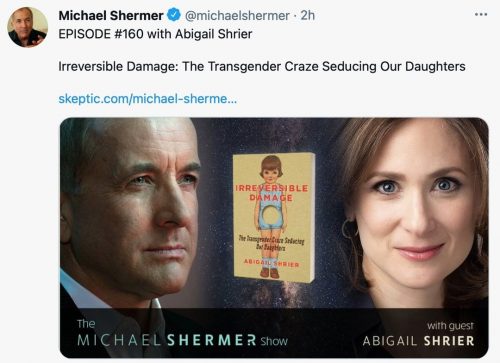Click the 'with guest' caption on card
This screenshot has height=363, width=500.
pos(450,325)
